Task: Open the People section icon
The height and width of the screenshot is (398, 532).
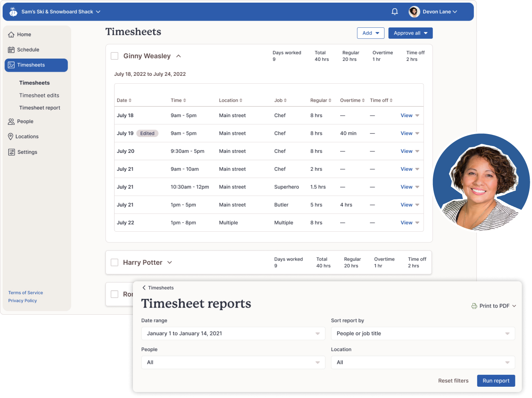Action: click(x=11, y=121)
